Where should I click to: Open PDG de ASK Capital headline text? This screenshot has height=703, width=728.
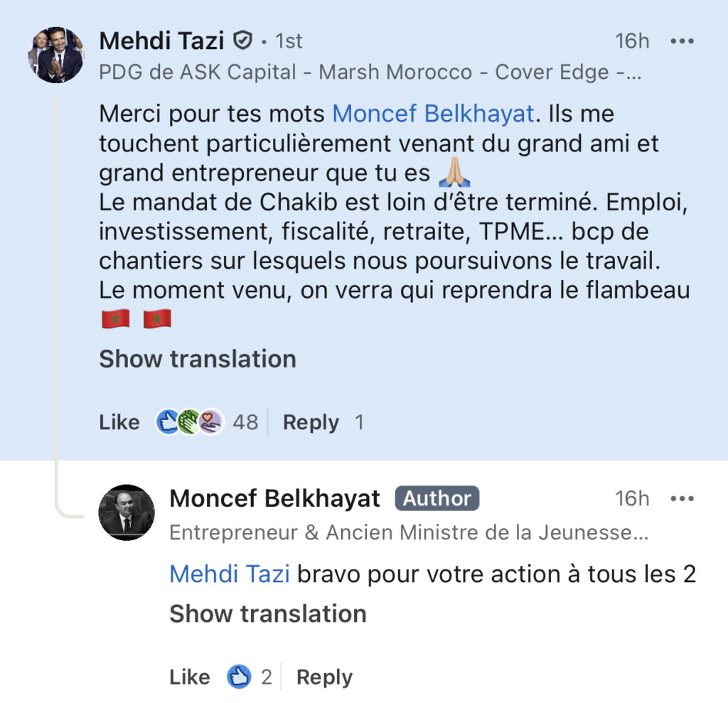pos(370,72)
